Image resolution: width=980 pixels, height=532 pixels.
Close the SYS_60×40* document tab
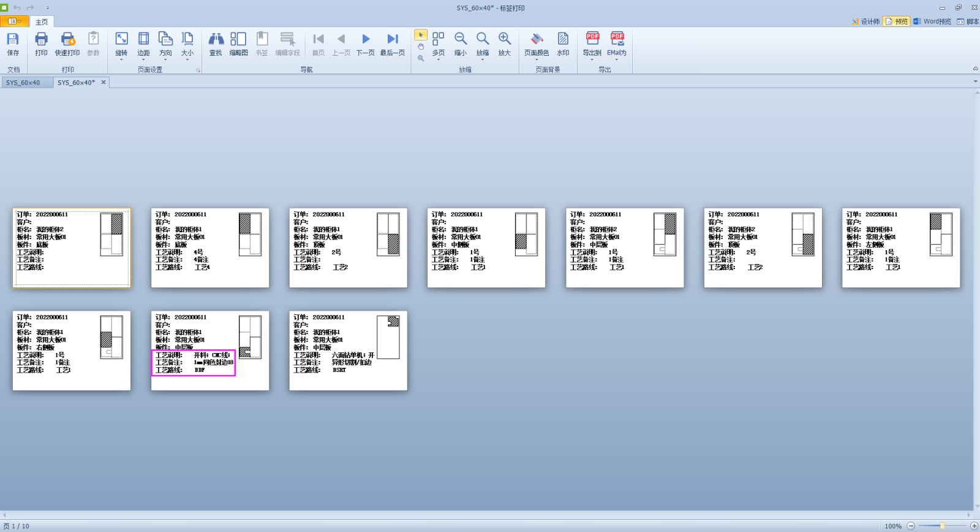pyautogui.click(x=104, y=82)
